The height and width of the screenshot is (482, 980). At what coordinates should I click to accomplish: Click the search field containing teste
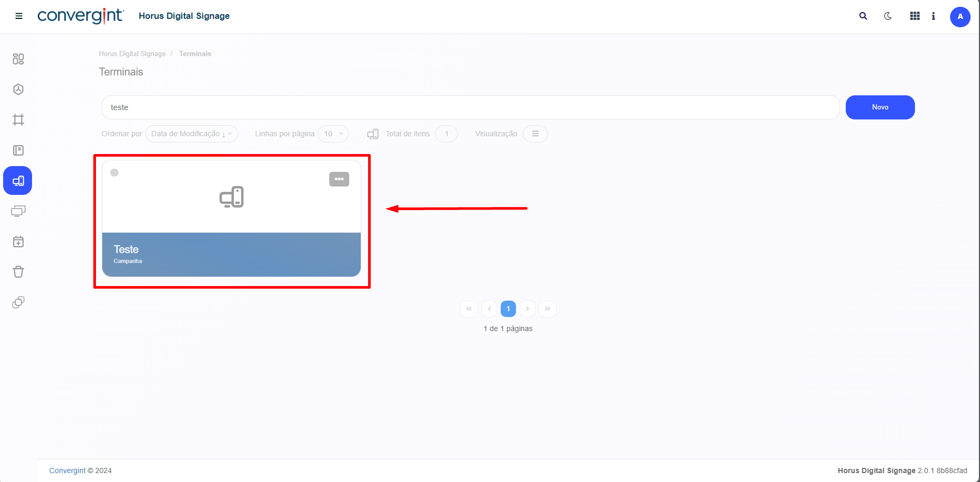(x=470, y=107)
